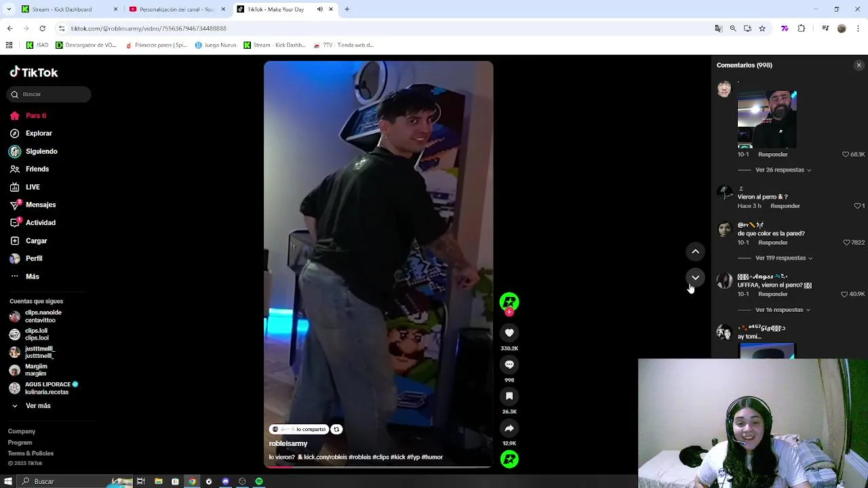Close the Comentarios panel
The image size is (868, 488).
pos(859,65)
